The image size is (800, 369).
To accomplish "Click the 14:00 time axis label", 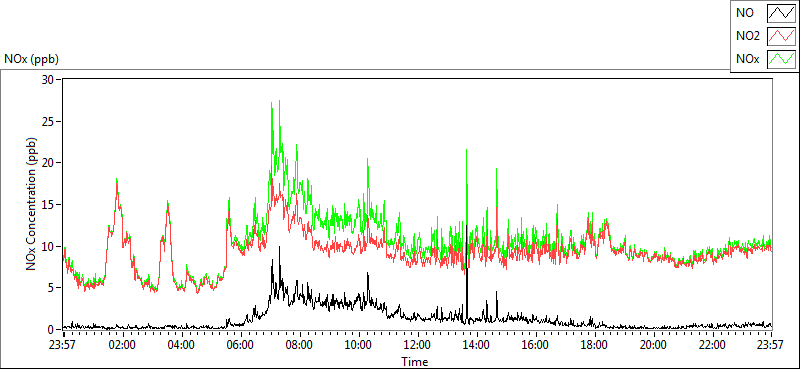I will (477, 344).
